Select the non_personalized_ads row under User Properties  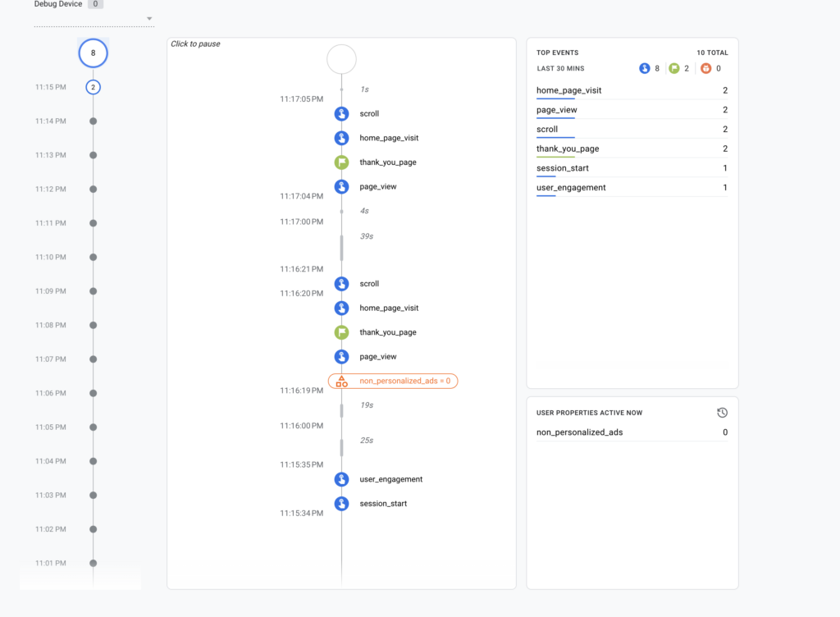(x=579, y=432)
